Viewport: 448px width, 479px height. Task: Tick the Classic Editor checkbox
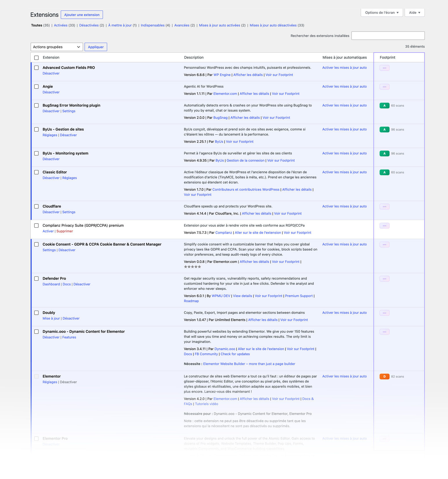click(x=37, y=172)
